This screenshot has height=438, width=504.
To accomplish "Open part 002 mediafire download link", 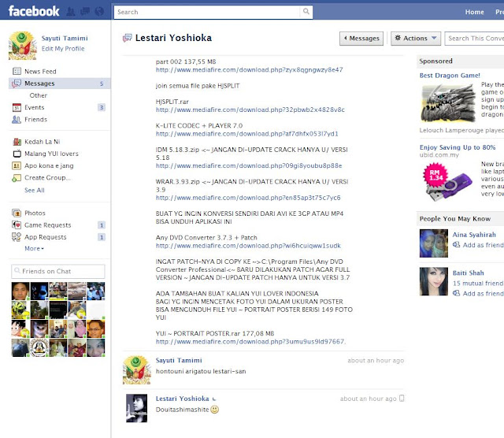I will (x=249, y=69).
